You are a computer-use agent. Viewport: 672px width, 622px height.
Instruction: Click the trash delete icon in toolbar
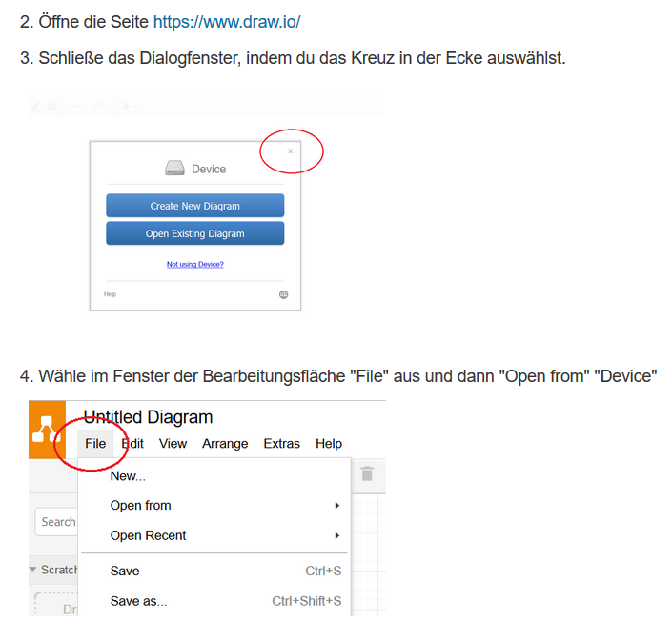pyautogui.click(x=367, y=473)
